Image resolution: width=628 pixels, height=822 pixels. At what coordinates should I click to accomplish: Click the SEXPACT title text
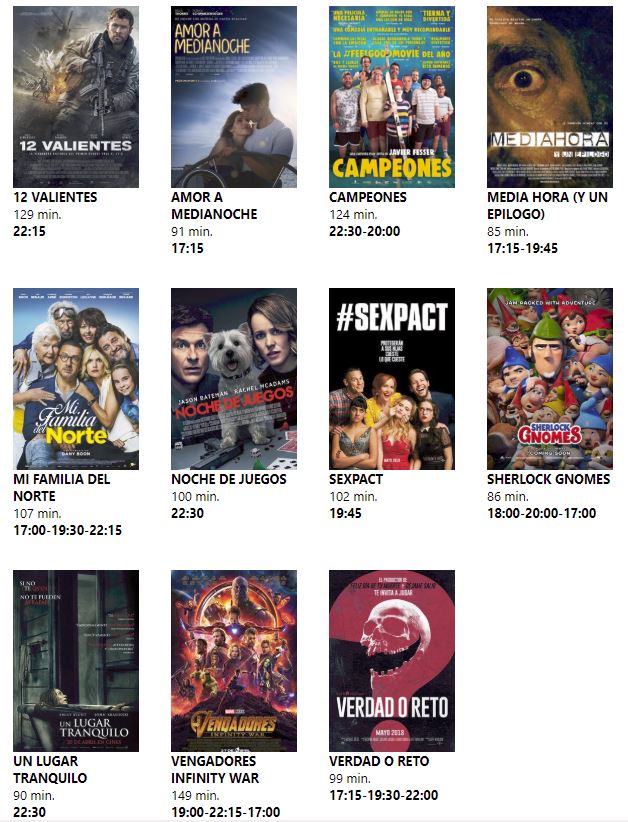[356, 479]
